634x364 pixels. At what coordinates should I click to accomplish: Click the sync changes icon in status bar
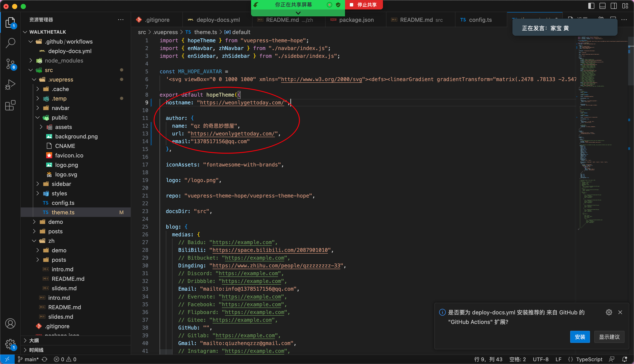click(x=44, y=359)
